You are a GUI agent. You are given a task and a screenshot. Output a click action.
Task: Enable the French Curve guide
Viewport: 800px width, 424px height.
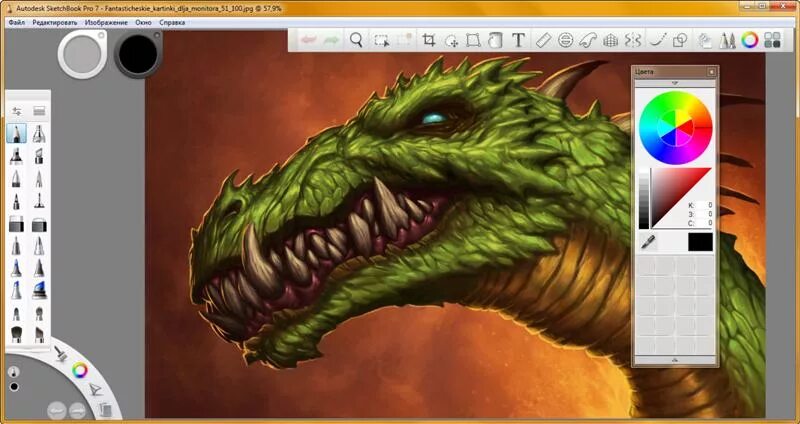(588, 40)
